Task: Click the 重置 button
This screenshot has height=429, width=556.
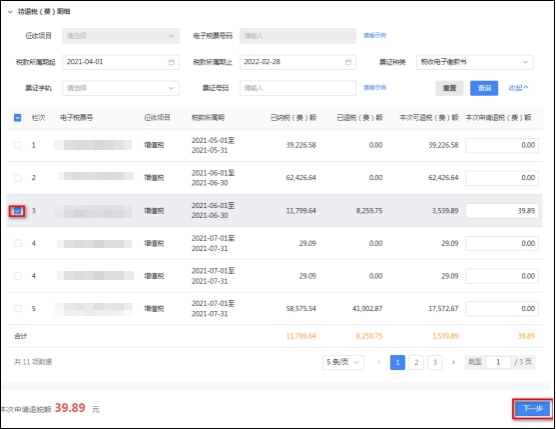Action: coord(449,88)
